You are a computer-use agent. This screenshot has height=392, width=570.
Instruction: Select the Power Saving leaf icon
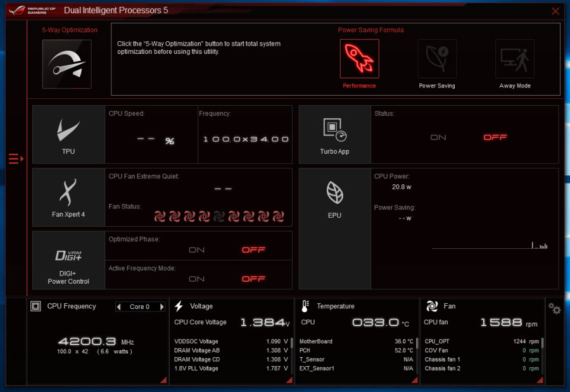pos(437,58)
